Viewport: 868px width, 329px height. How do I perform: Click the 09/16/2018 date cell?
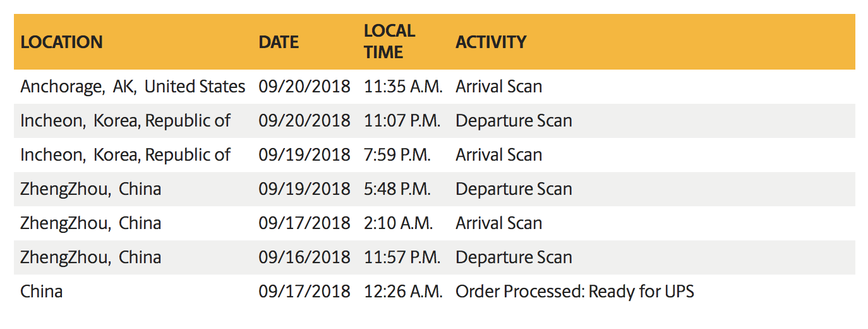(304, 258)
